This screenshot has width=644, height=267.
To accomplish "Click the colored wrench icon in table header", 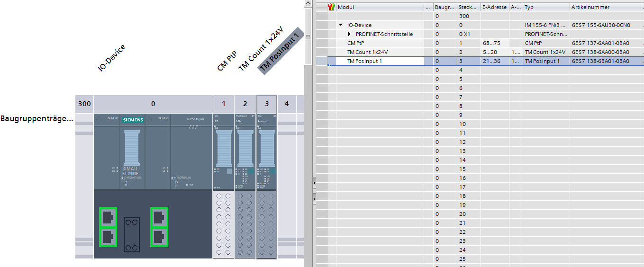I will click(x=332, y=7).
